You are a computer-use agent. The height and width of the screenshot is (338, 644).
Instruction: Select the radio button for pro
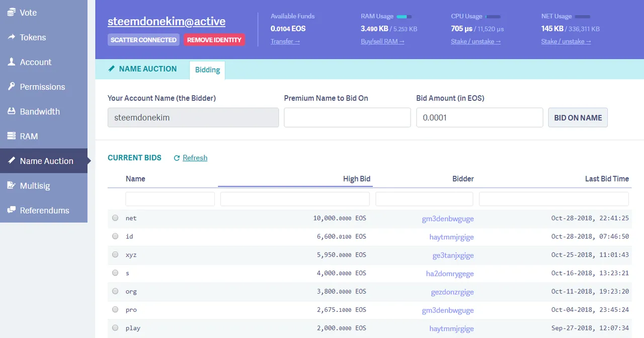pos(115,309)
